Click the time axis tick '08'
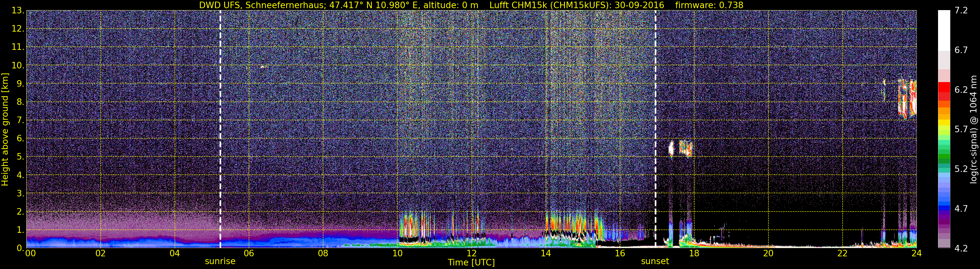 (323, 254)
